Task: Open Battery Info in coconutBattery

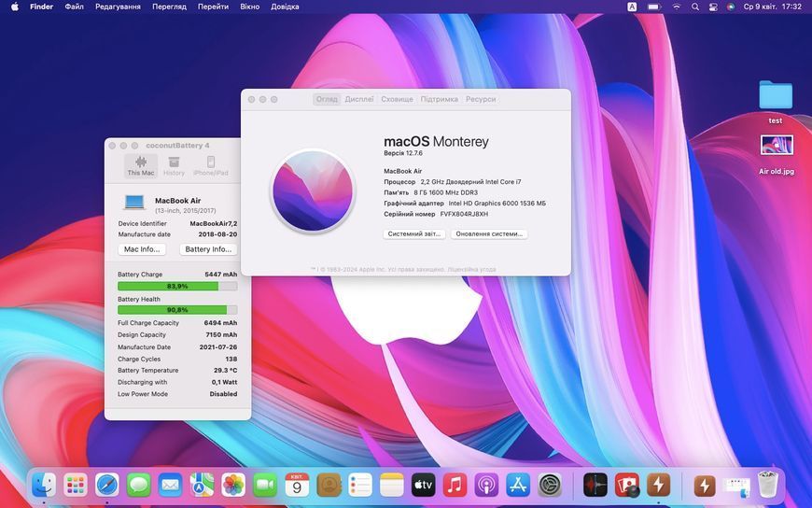Action: pos(208,249)
